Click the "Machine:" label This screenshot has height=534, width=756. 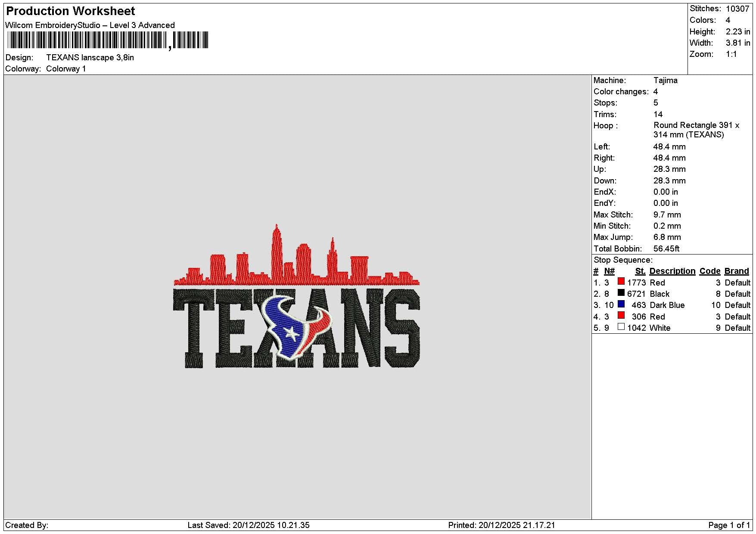(610, 80)
